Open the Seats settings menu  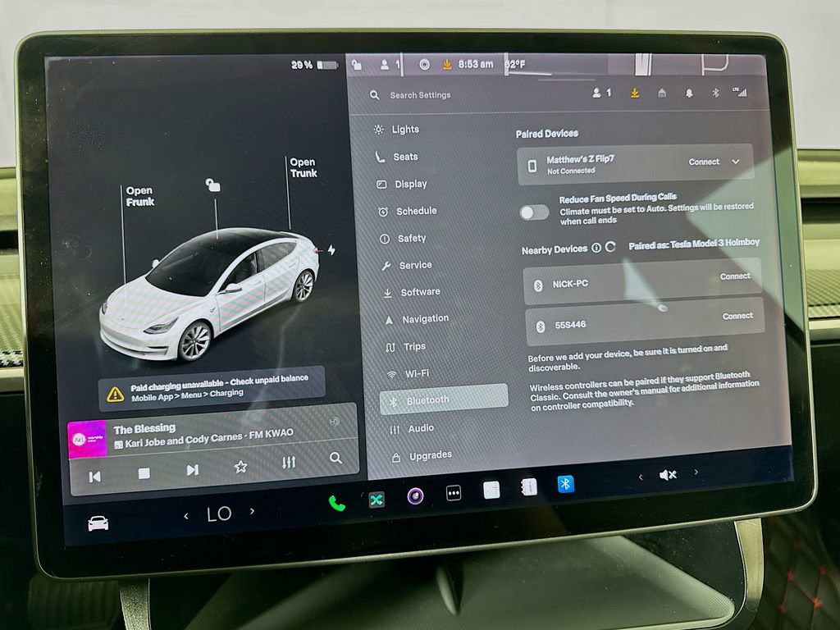point(396,157)
